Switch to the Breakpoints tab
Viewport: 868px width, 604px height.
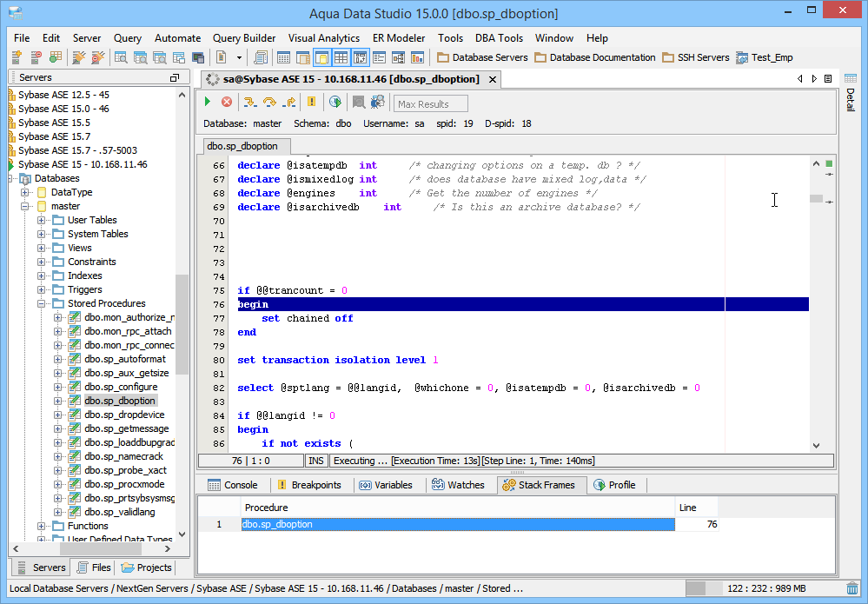tap(309, 485)
